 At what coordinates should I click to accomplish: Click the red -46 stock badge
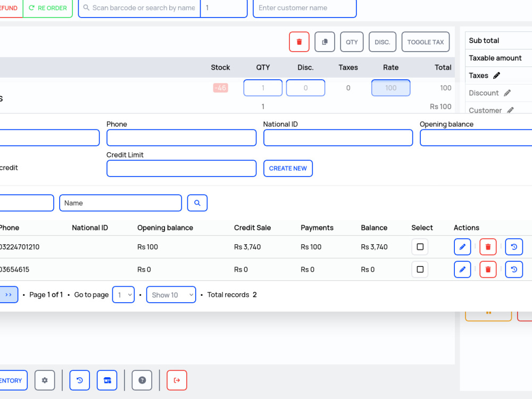[221, 88]
